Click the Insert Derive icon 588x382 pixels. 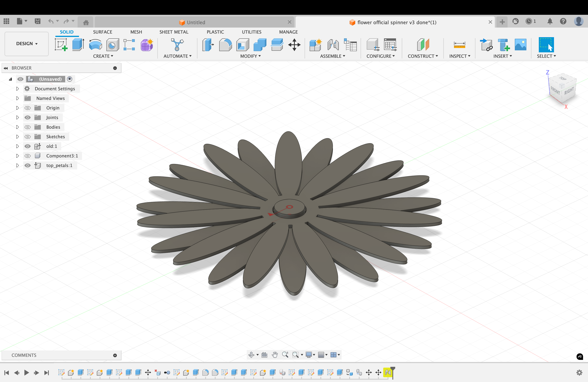click(x=486, y=45)
